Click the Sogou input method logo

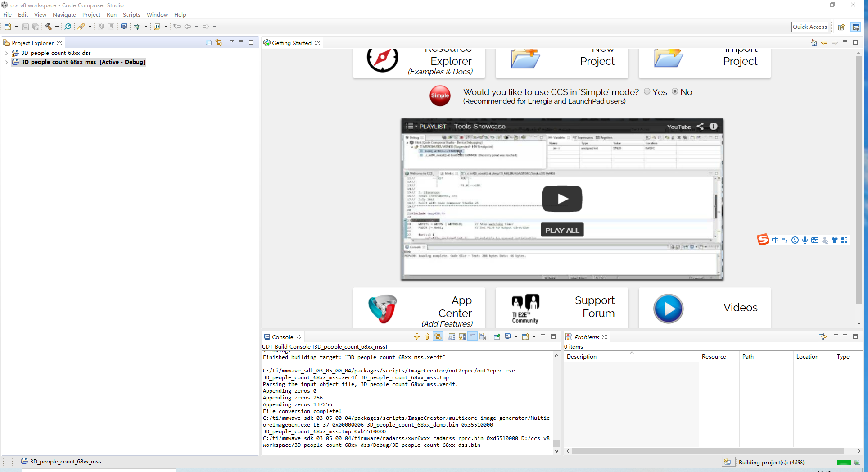click(x=763, y=240)
